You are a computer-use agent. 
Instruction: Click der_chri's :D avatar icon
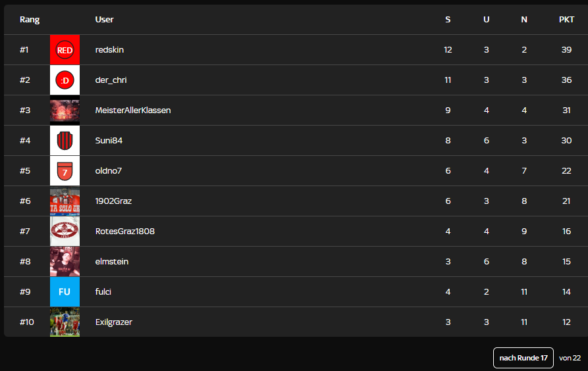pyautogui.click(x=65, y=80)
